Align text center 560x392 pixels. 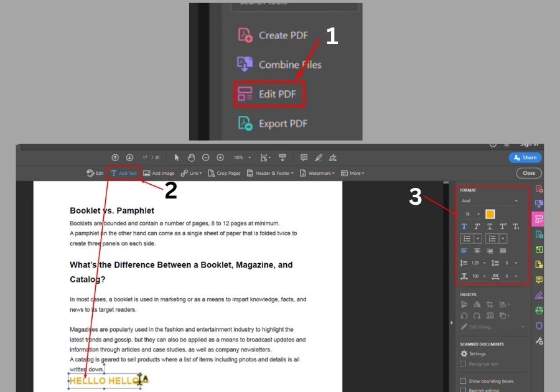pyautogui.click(x=477, y=251)
